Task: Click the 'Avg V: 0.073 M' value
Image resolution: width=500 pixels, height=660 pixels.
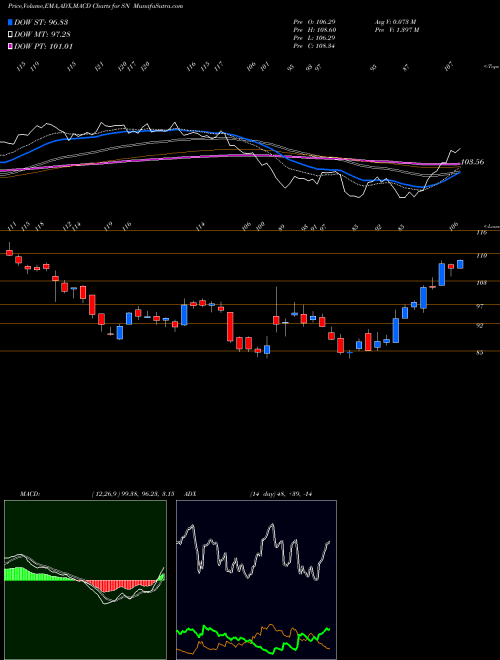Action: click(395, 22)
